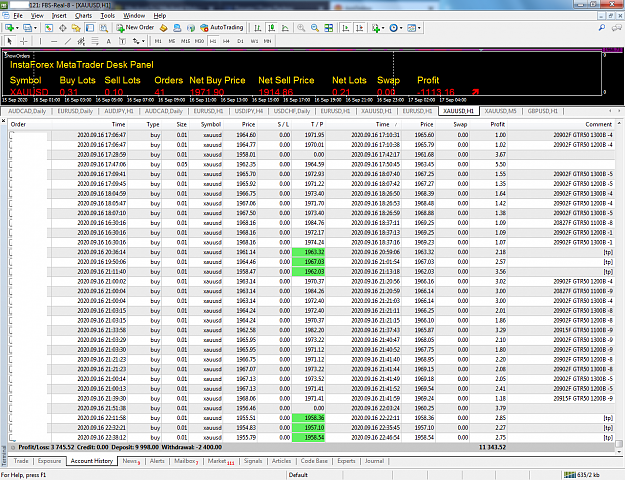The width and height of the screenshot is (625, 480).
Task: Select the vertical line tool
Action: click(40, 41)
